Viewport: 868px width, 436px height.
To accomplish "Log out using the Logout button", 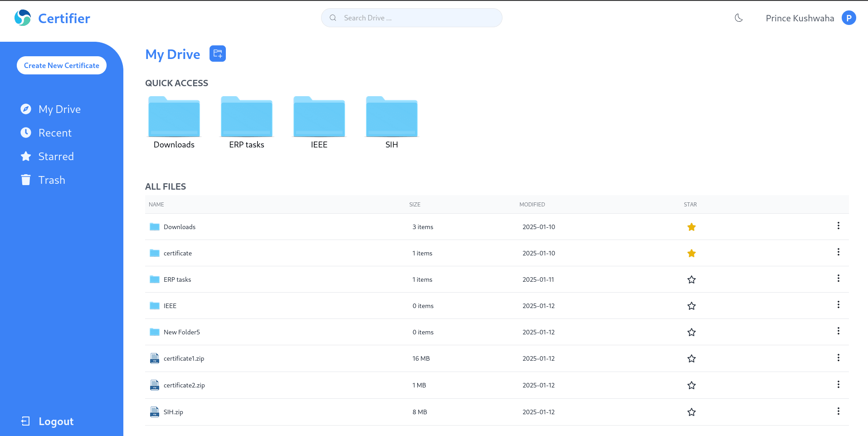I will 55,421.
